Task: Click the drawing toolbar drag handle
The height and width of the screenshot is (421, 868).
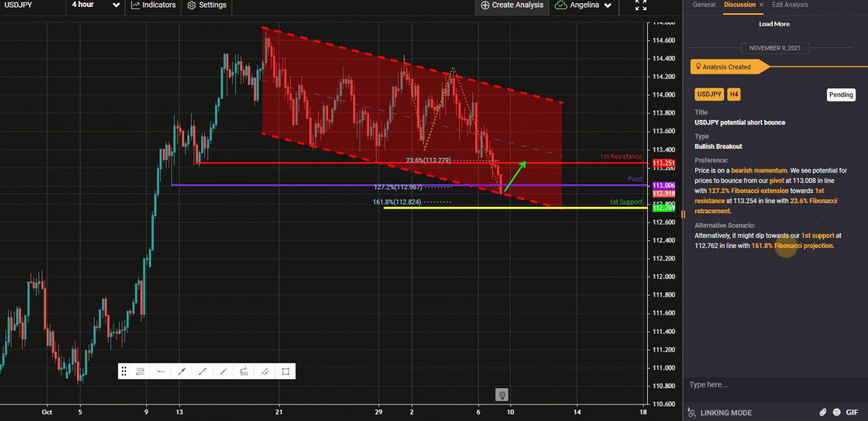Action: [x=124, y=371]
